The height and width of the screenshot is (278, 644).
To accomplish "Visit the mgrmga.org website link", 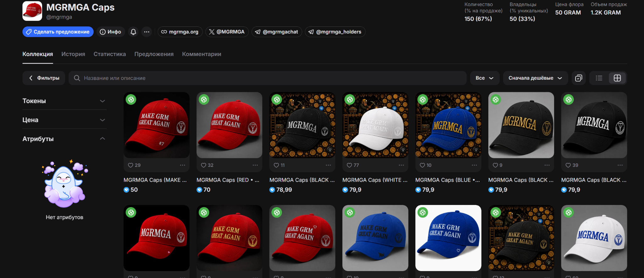I will (180, 32).
